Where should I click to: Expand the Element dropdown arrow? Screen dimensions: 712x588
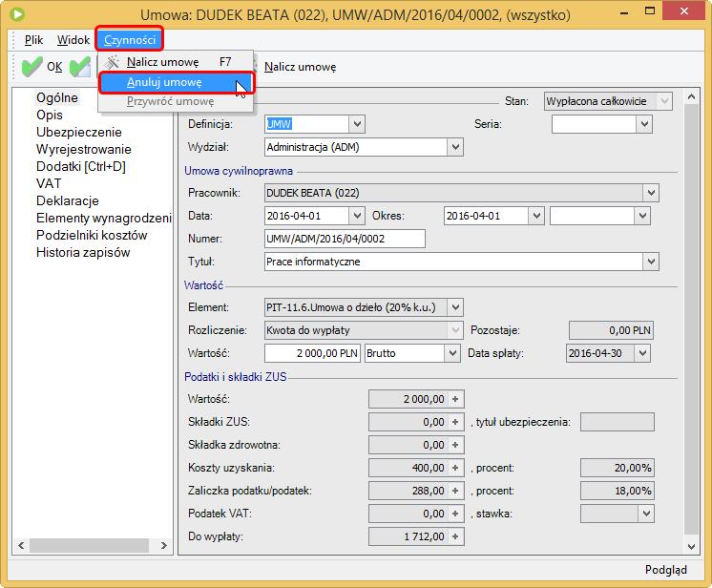[455, 307]
